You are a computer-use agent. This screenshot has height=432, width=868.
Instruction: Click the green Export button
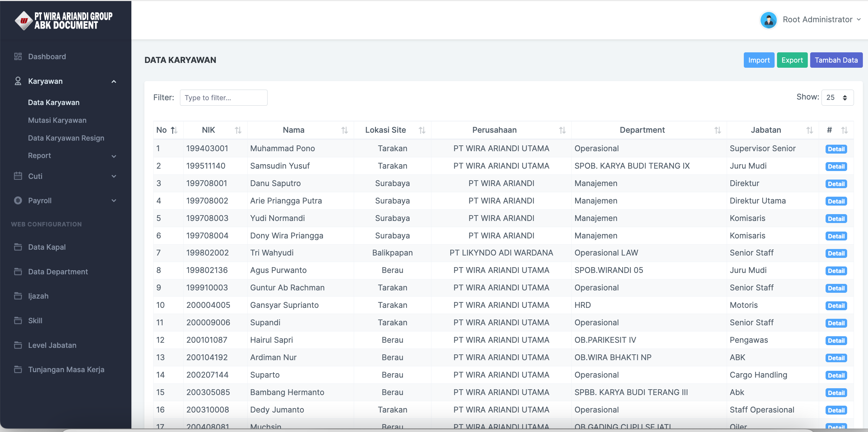[792, 60]
